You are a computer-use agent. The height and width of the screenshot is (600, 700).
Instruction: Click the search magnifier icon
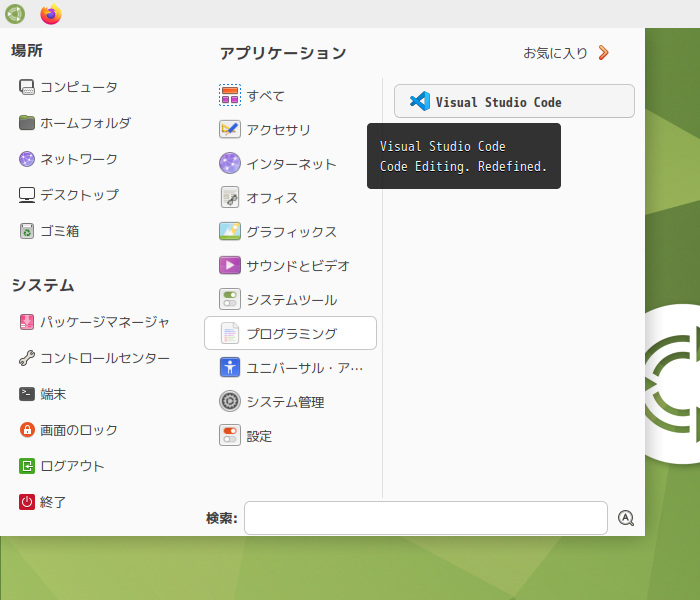click(625, 518)
